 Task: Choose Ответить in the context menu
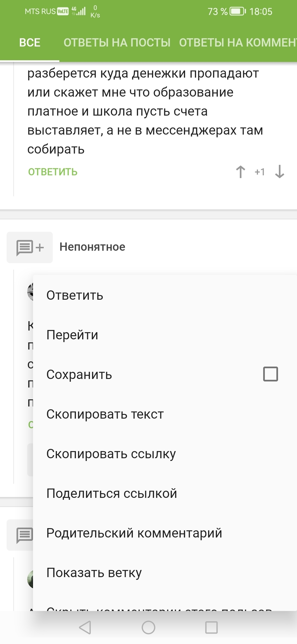click(75, 295)
